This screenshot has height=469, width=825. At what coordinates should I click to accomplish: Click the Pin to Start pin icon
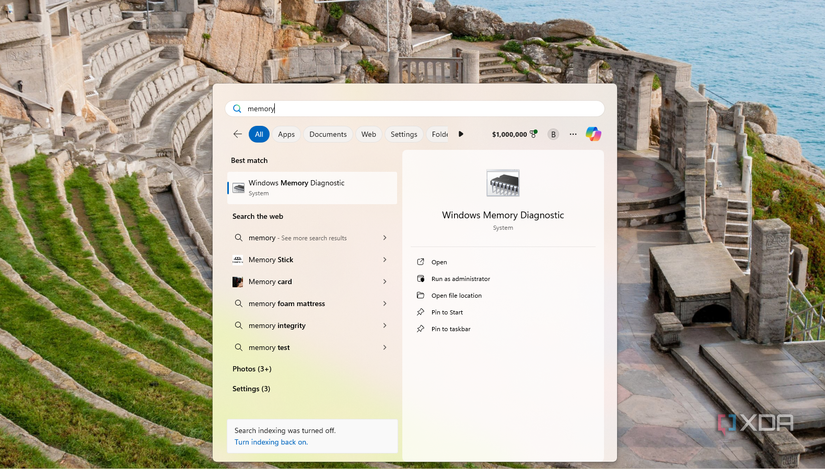[x=420, y=312]
